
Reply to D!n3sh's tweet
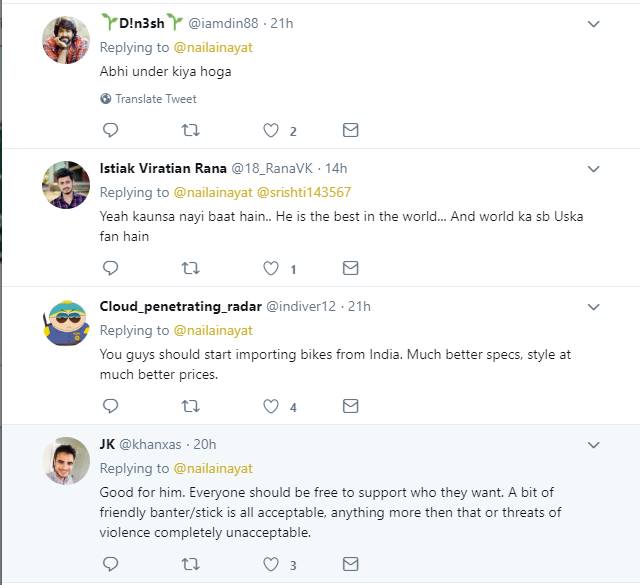click(x=111, y=130)
